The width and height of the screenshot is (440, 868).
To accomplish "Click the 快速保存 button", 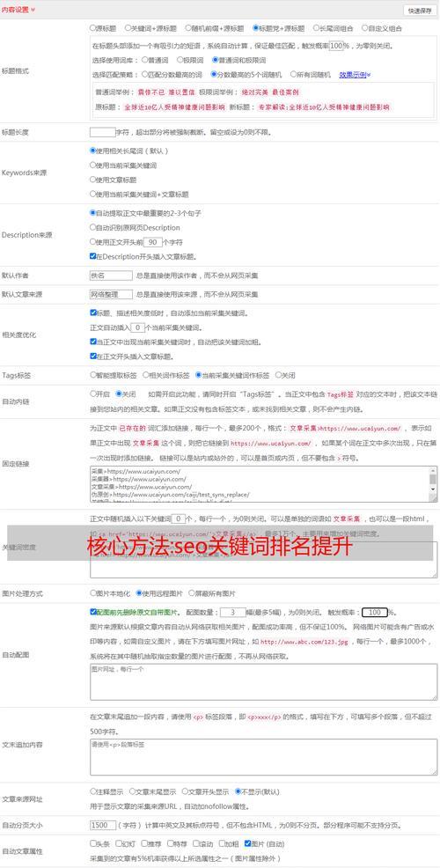I will pyautogui.click(x=420, y=11).
